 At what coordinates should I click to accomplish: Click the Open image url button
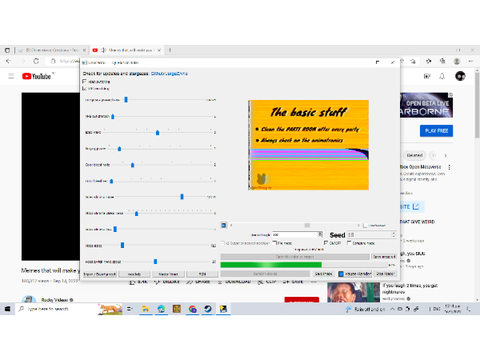[384, 257]
